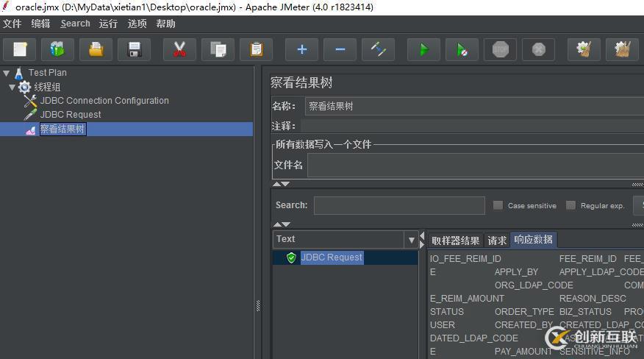Click the Shutdown test icon
644x359 pixels.
[538, 50]
